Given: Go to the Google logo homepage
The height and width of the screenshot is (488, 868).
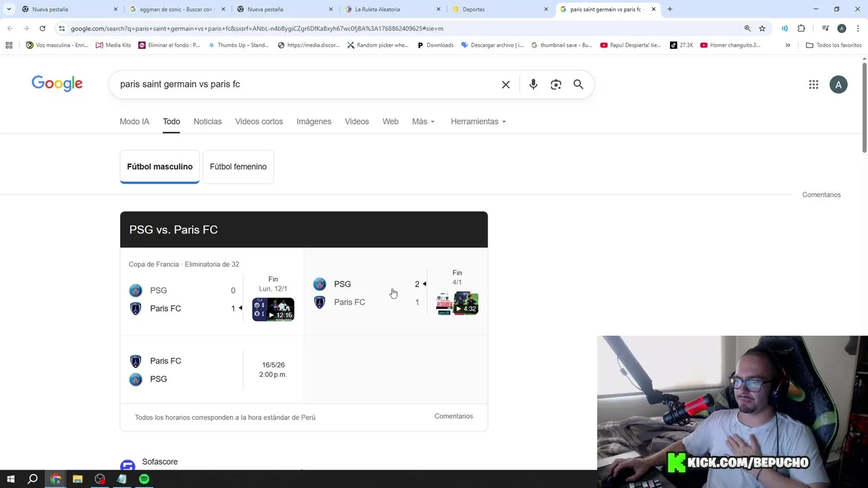Looking at the screenshot, I should 57,83.
